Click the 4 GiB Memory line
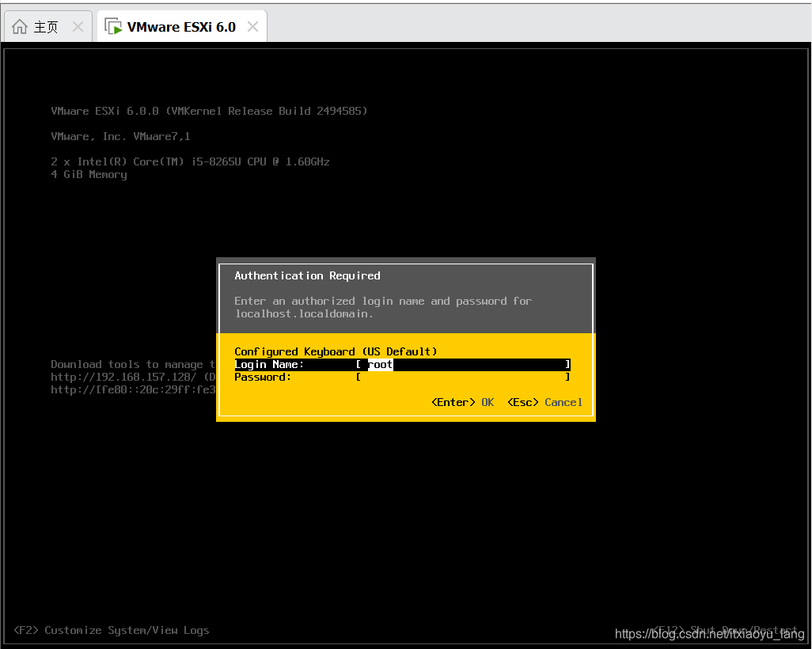The height and width of the screenshot is (649, 812). point(89,175)
